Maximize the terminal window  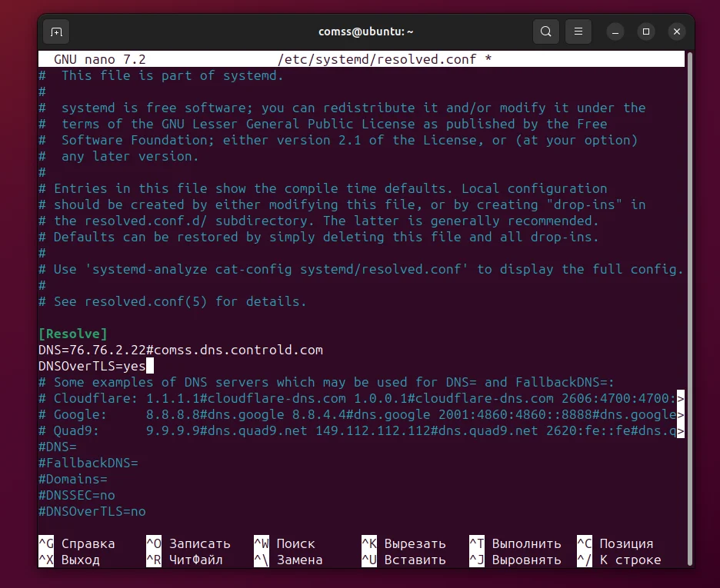point(646,32)
